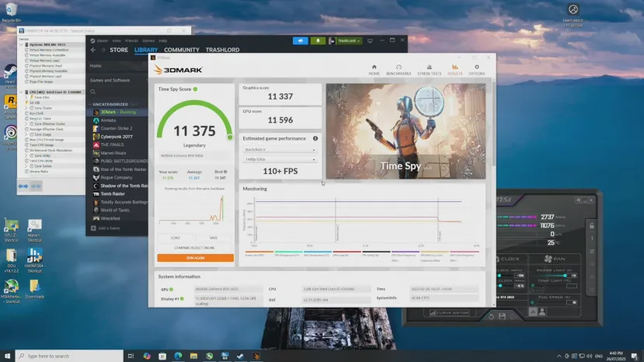This screenshot has height=362, width=644.
Task: Expand Core Clocks in HWiNFO
Action: tap(26, 108)
